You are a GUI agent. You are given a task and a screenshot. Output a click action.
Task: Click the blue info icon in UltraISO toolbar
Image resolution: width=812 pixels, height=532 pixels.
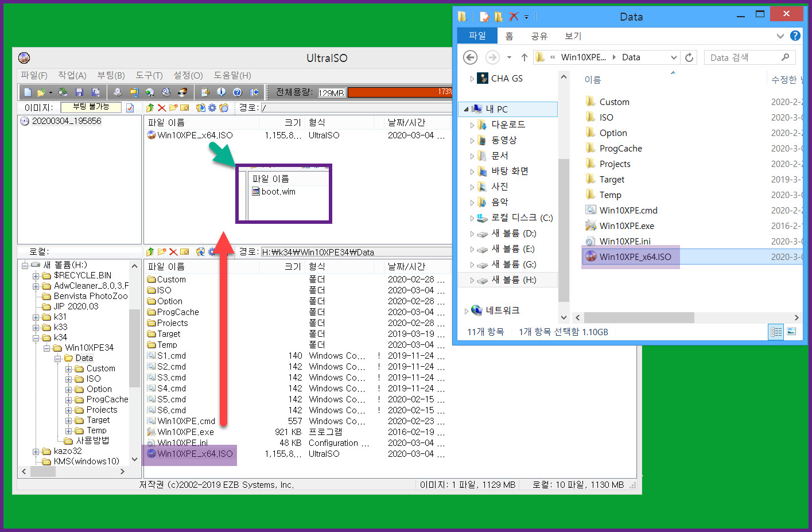[x=222, y=92]
